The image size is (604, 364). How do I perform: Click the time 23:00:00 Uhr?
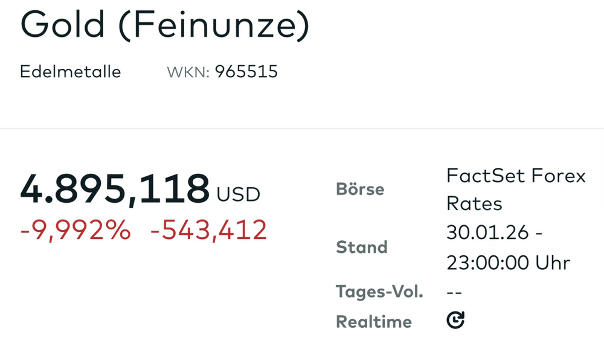(x=508, y=263)
